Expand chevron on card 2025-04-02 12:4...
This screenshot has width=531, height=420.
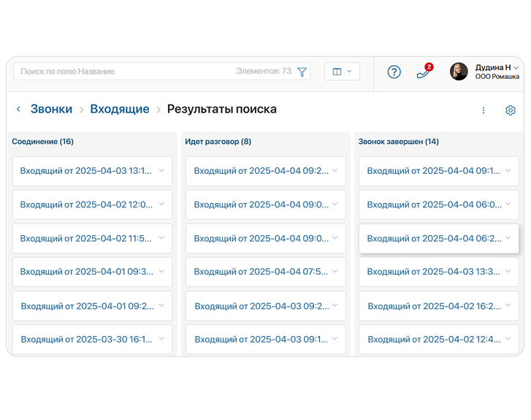click(508, 338)
